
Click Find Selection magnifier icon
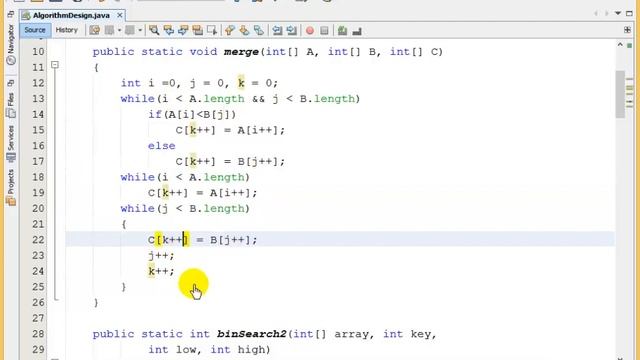coord(154,30)
